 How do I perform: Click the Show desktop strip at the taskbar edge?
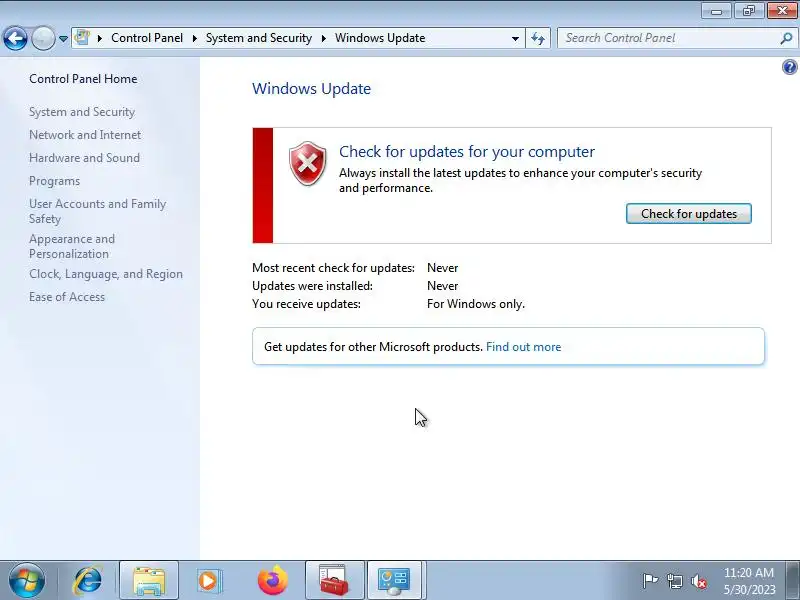pyautogui.click(x=793, y=581)
